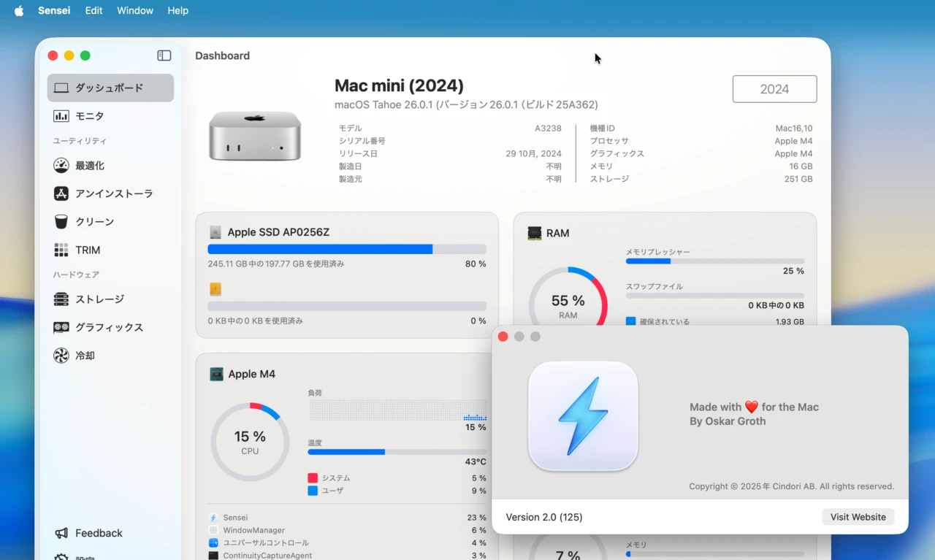Open the Help menu

(178, 10)
